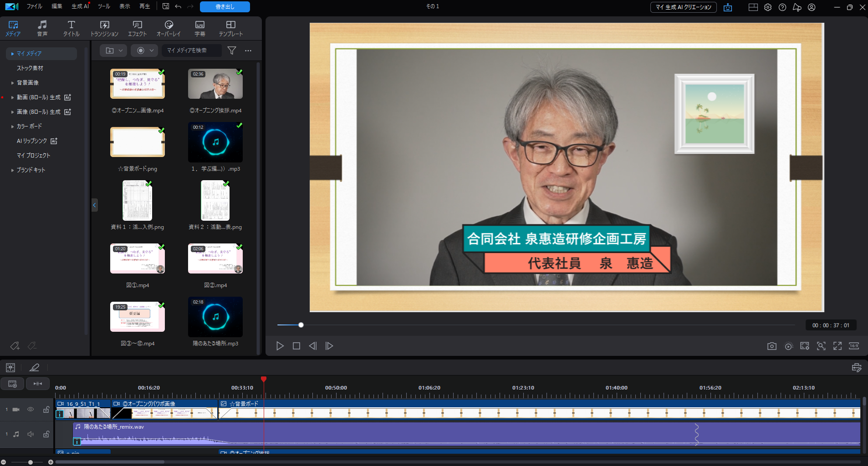Click the 書き出し export button

pyautogui.click(x=225, y=7)
